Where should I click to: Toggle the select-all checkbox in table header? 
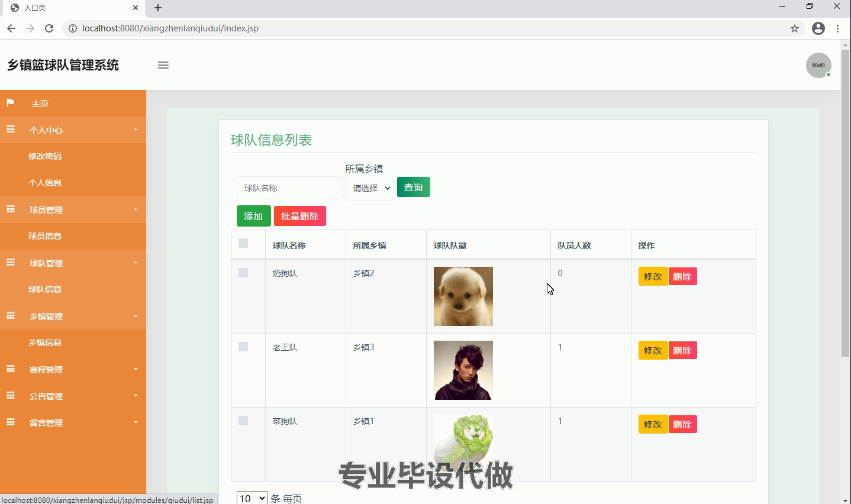[243, 243]
